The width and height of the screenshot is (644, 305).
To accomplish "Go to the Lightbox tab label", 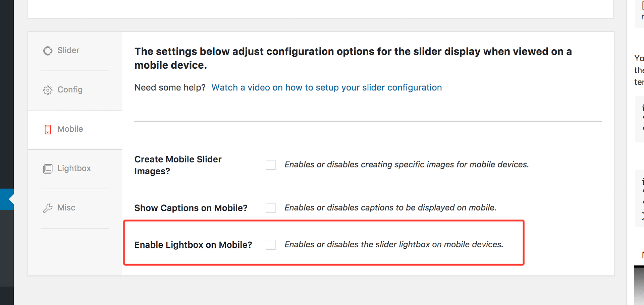I will pyautogui.click(x=74, y=168).
